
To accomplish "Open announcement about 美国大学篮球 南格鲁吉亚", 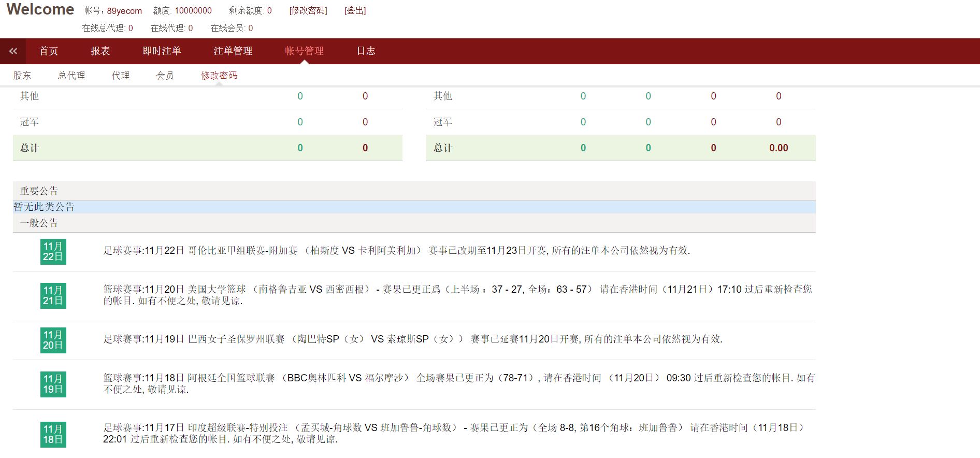I will click(457, 295).
